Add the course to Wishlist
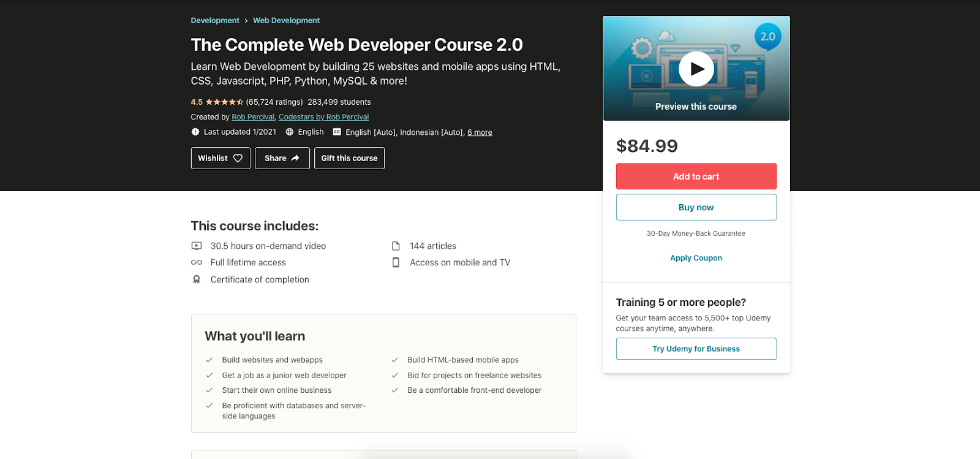This screenshot has width=980, height=459. tap(221, 158)
